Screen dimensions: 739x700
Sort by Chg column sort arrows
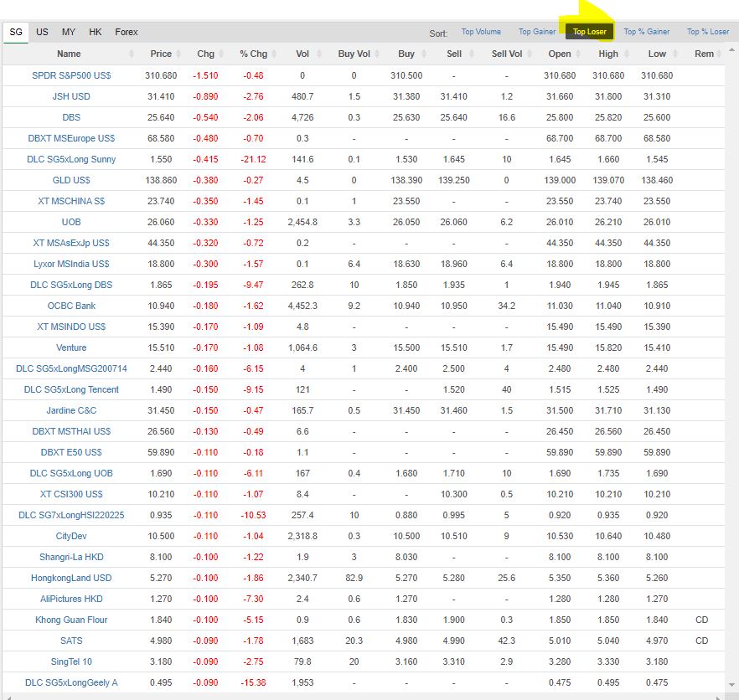[221, 54]
